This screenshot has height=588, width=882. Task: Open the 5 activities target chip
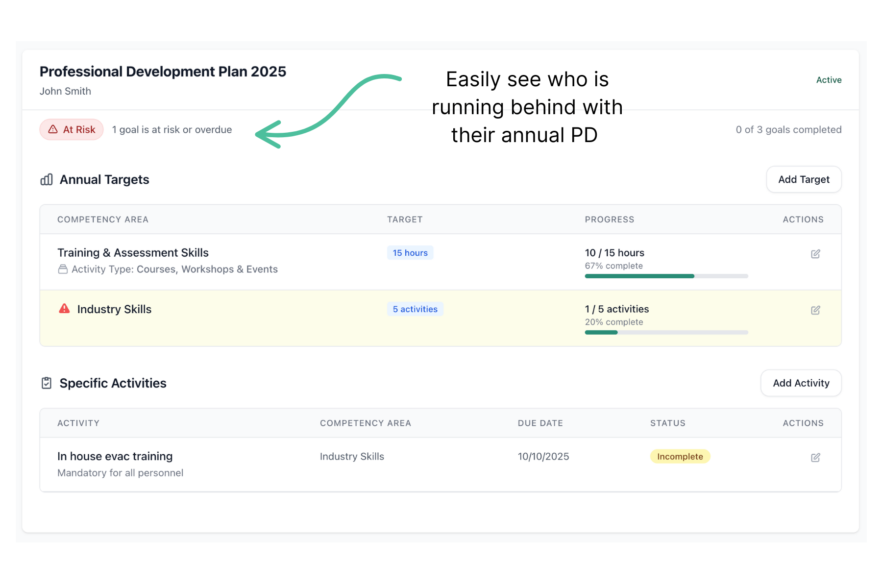tap(415, 309)
